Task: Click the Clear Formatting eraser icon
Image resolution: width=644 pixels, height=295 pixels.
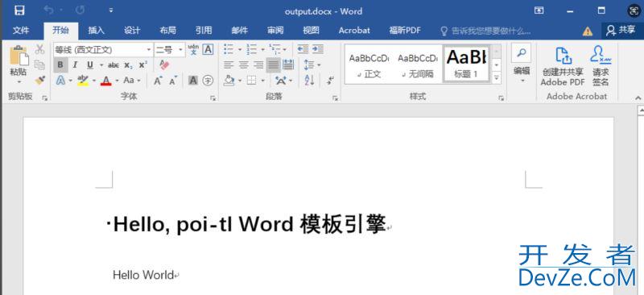Action: point(164,65)
